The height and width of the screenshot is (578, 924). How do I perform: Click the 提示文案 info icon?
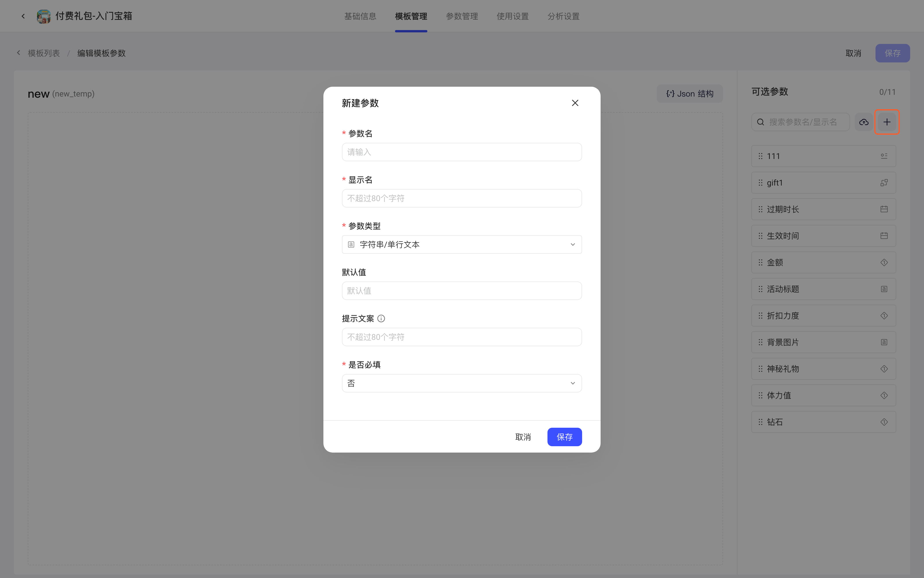tap(381, 318)
